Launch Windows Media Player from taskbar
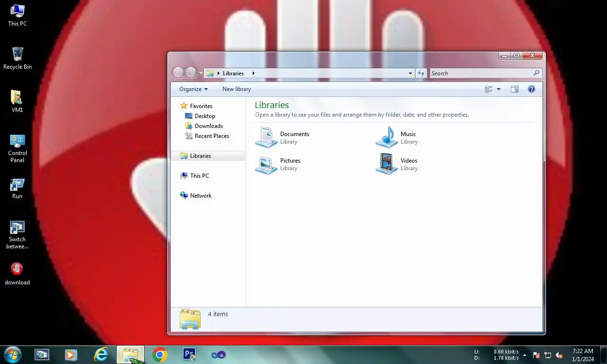607x364 pixels. (x=71, y=355)
